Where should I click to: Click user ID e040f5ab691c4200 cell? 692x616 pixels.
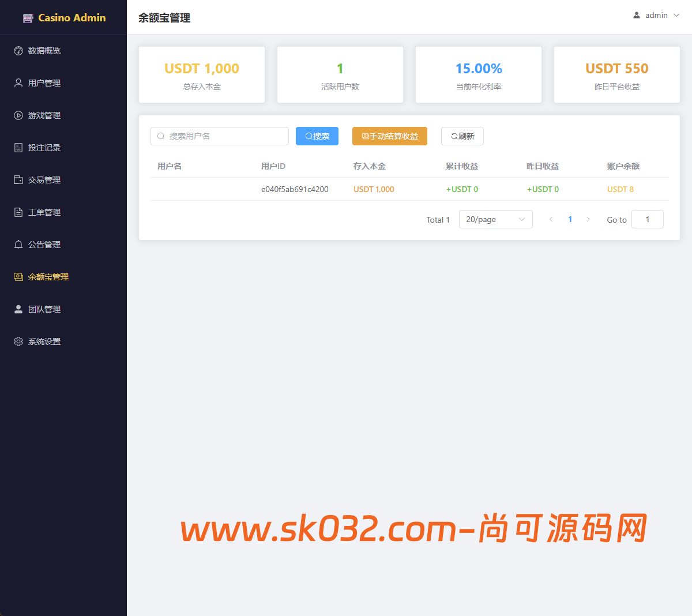295,189
